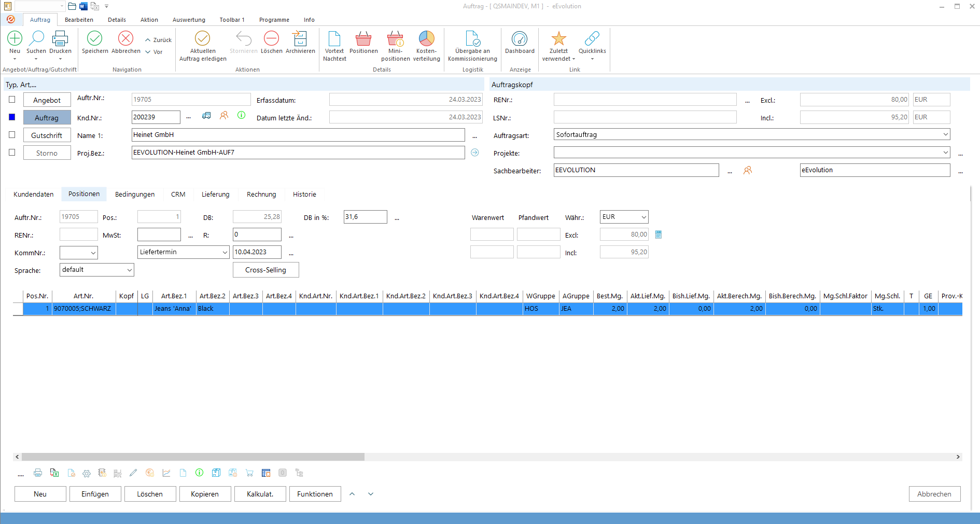
Task: Tick the Storno checkbox
Action: click(12, 152)
